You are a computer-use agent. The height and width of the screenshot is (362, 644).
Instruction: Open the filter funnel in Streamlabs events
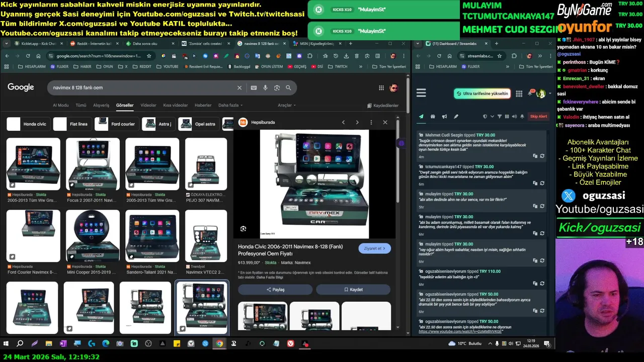500,116
